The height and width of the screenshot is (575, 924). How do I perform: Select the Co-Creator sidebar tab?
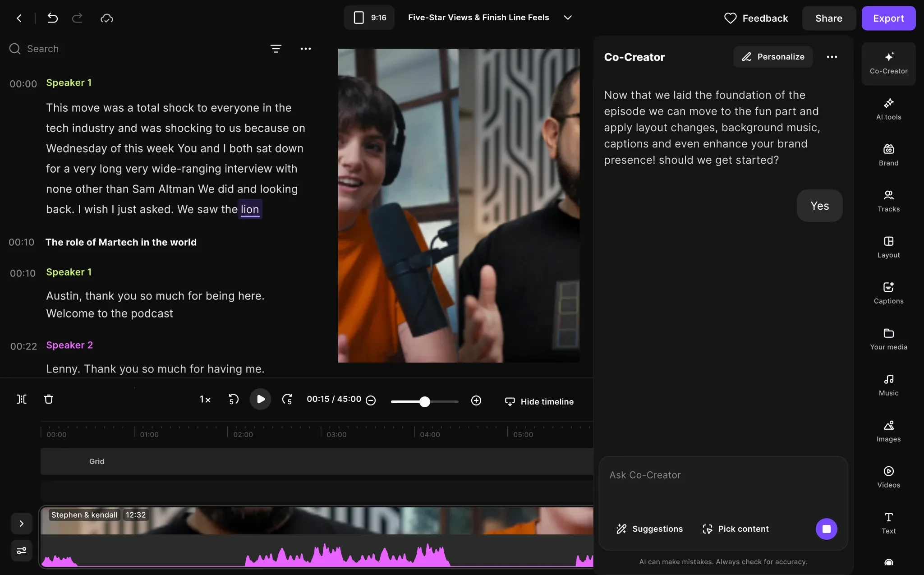[x=888, y=64]
